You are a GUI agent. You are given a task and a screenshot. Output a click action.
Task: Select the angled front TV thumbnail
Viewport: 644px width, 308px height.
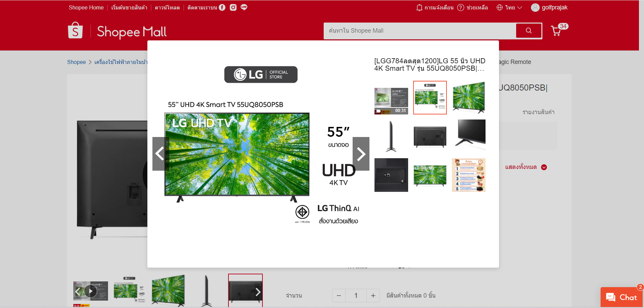click(x=469, y=98)
